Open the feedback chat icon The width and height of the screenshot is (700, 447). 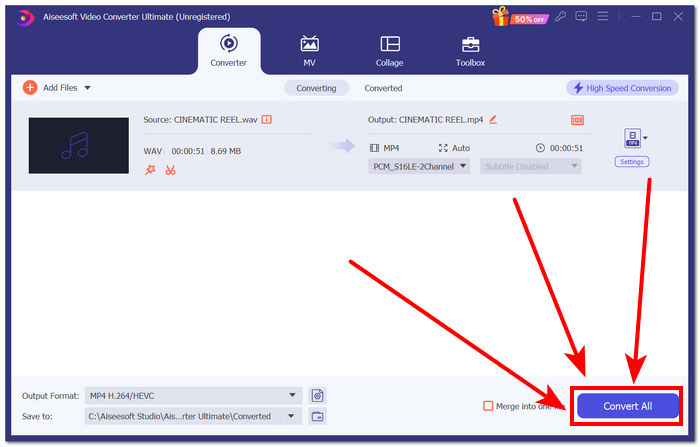point(581,17)
